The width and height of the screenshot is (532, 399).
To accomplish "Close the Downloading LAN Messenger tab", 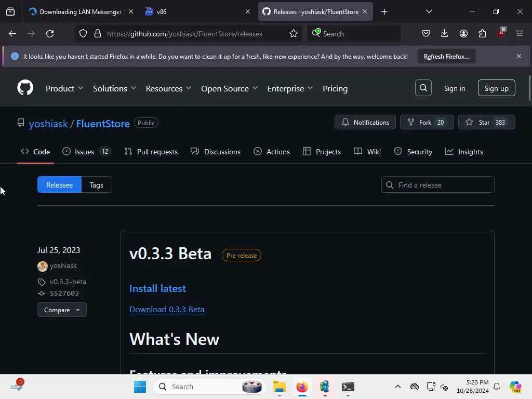I will pyautogui.click(x=131, y=11).
